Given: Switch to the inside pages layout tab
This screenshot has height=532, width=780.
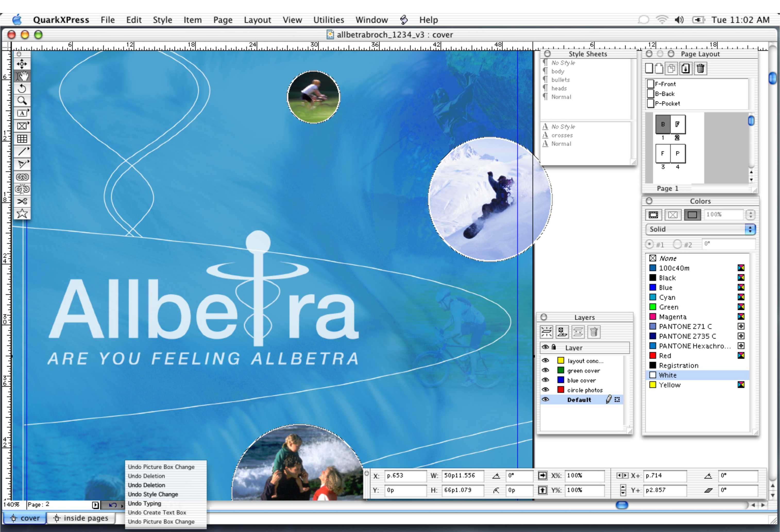Looking at the screenshot, I should [81, 518].
